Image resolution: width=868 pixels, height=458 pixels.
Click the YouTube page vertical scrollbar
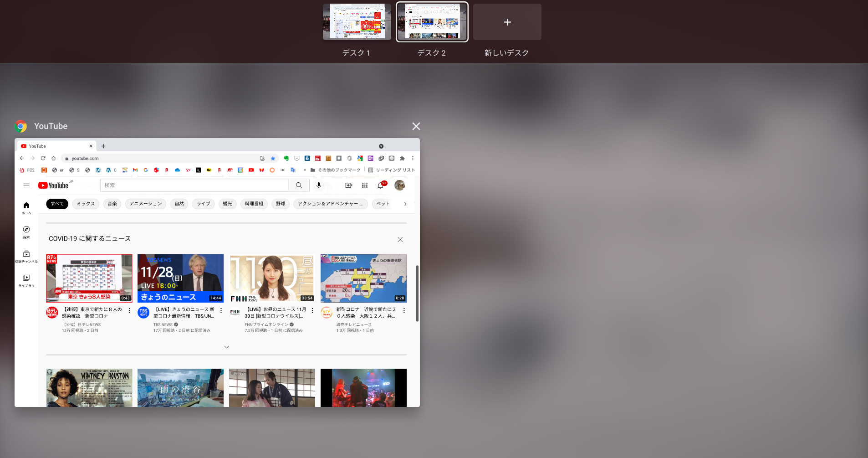pyautogui.click(x=417, y=293)
